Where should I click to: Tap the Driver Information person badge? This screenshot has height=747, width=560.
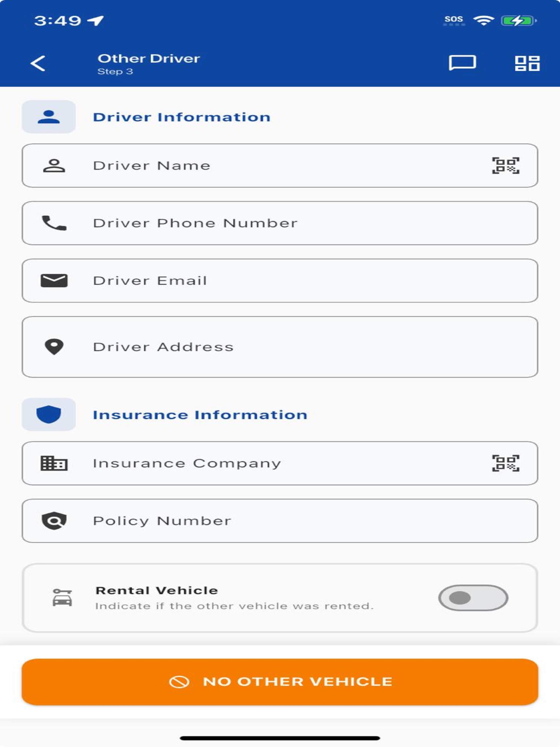coord(49,117)
